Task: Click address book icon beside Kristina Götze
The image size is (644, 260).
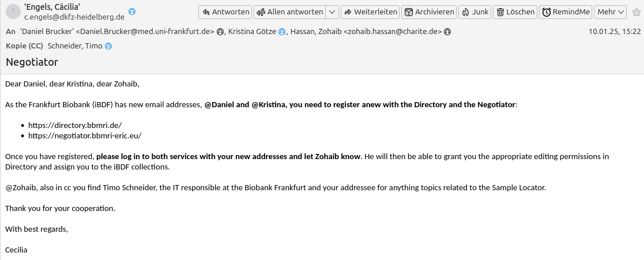Action: point(282,32)
